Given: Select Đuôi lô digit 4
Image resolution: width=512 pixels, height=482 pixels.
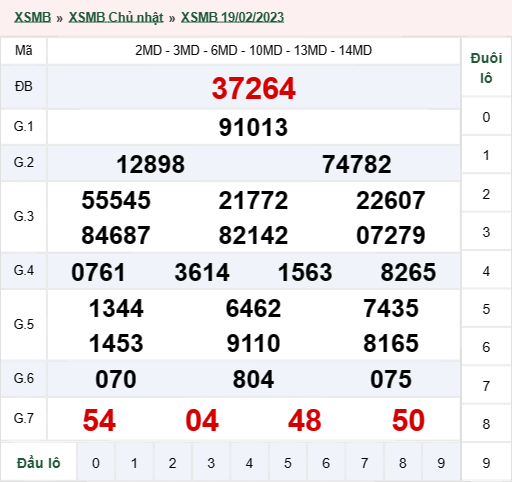Looking at the screenshot, I should coord(486,271).
